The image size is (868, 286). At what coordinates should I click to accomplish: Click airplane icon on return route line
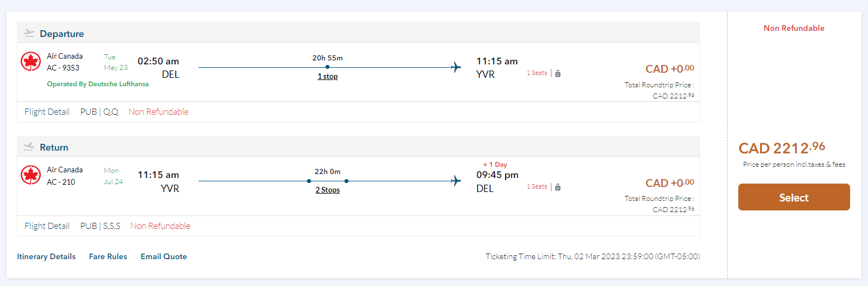(456, 181)
